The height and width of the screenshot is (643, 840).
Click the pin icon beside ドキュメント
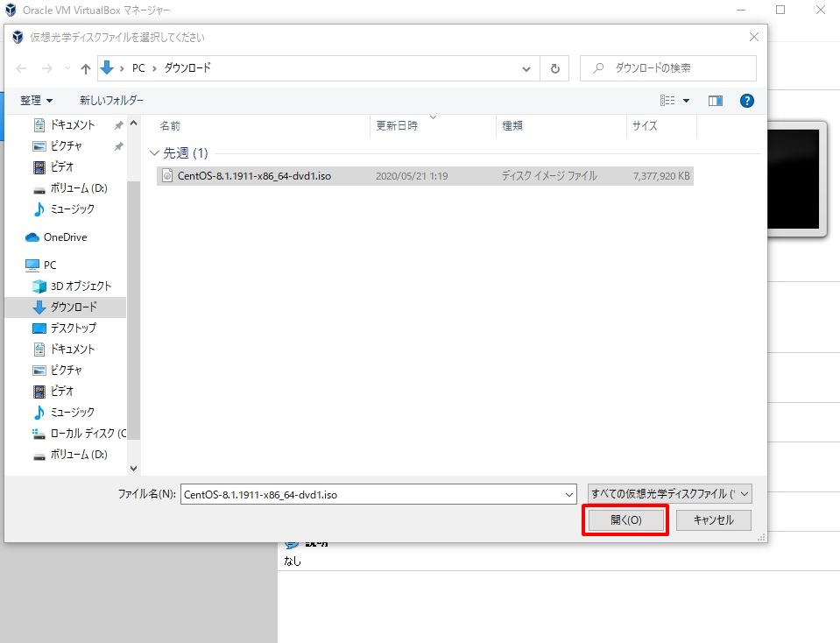click(118, 125)
